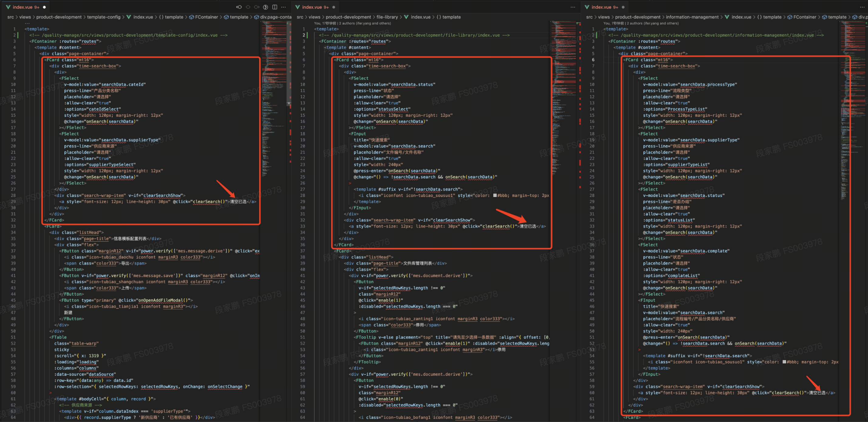Expand folded code arrow at right pane line 53
Screen dimensions: 868x422
pyautogui.click(x=639, y=350)
